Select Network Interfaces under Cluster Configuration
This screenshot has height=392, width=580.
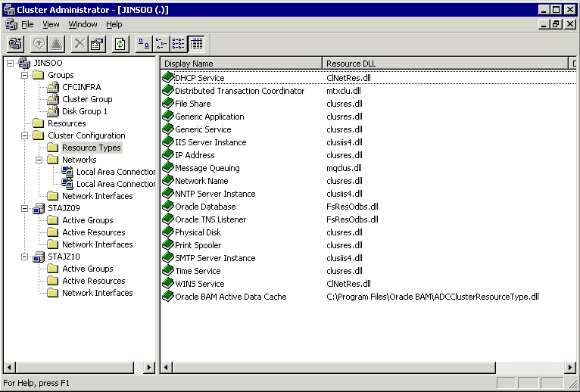(97, 196)
